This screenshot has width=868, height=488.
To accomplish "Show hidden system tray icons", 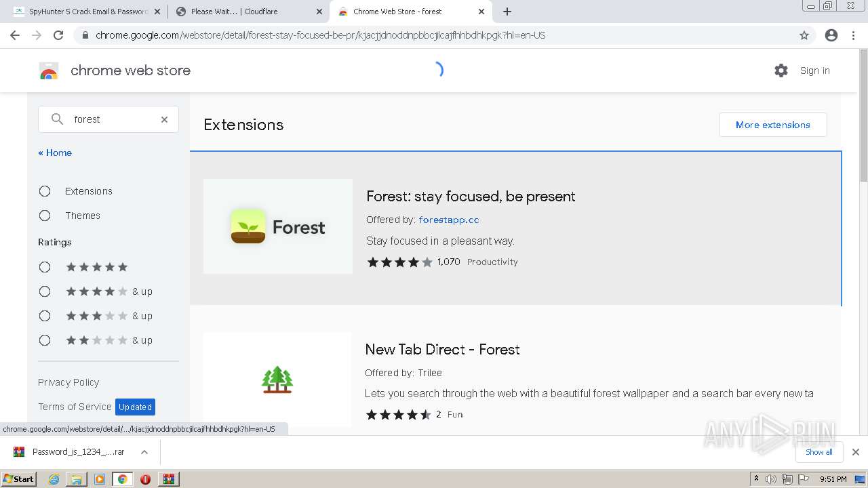I will [756, 479].
